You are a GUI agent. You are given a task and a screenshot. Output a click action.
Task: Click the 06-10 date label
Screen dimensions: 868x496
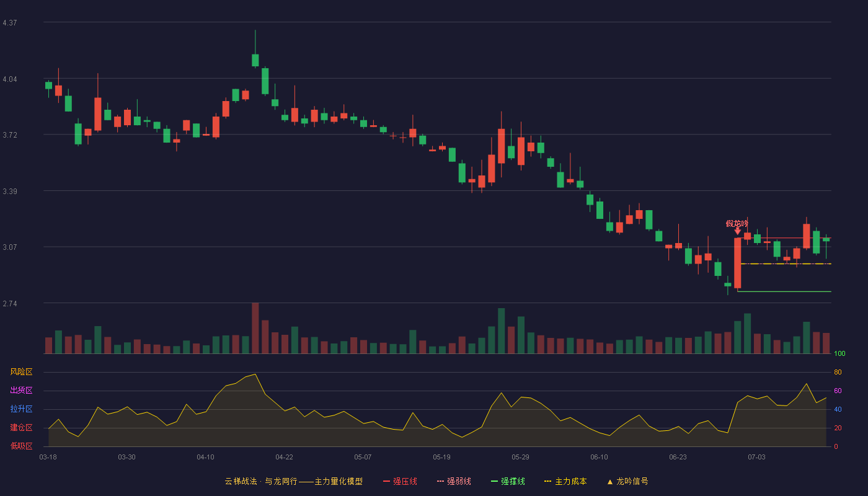[599, 457]
